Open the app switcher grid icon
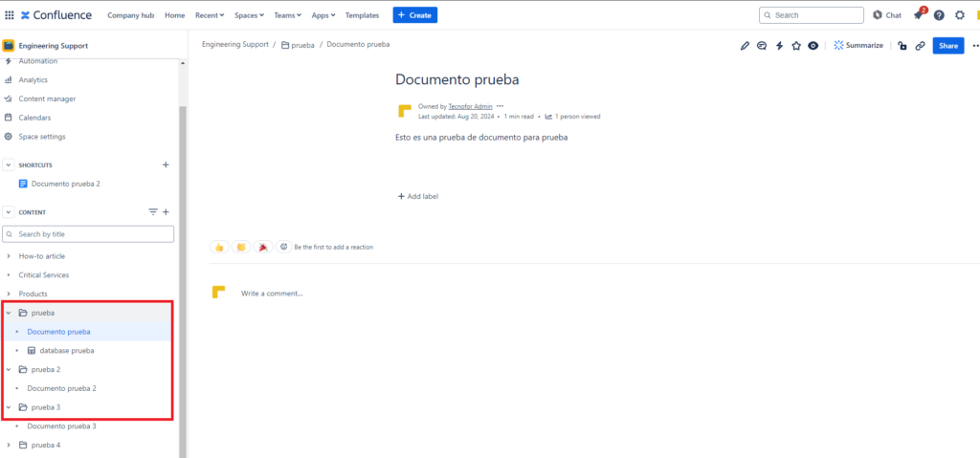Screen dimensions: 980x458 10,15
